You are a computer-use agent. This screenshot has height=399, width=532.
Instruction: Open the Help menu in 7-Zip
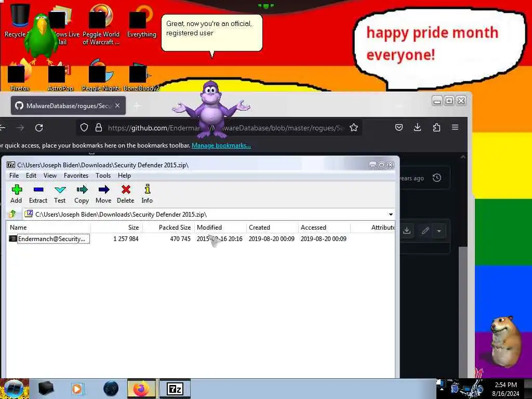click(124, 176)
